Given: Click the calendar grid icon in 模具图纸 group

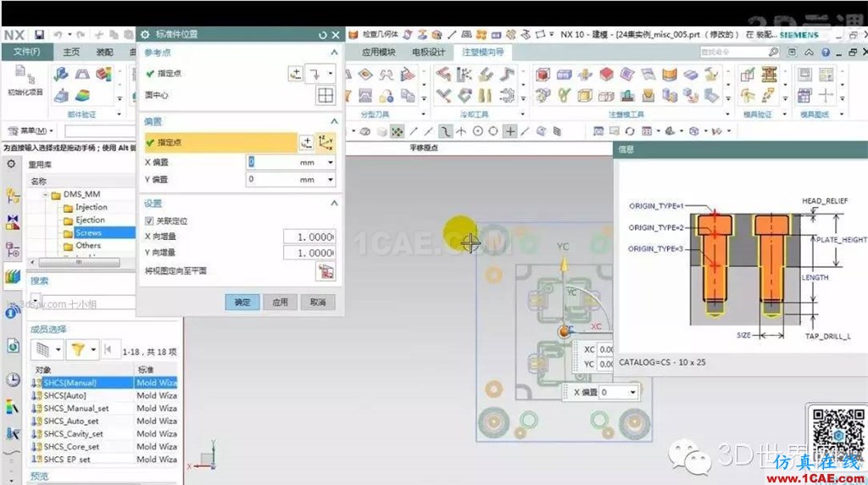Looking at the screenshot, I should tap(804, 96).
